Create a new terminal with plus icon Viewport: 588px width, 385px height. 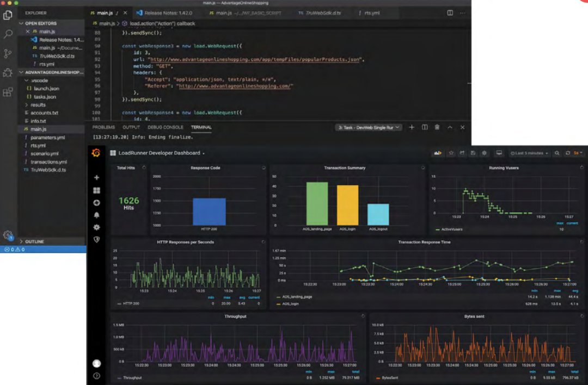[412, 127]
